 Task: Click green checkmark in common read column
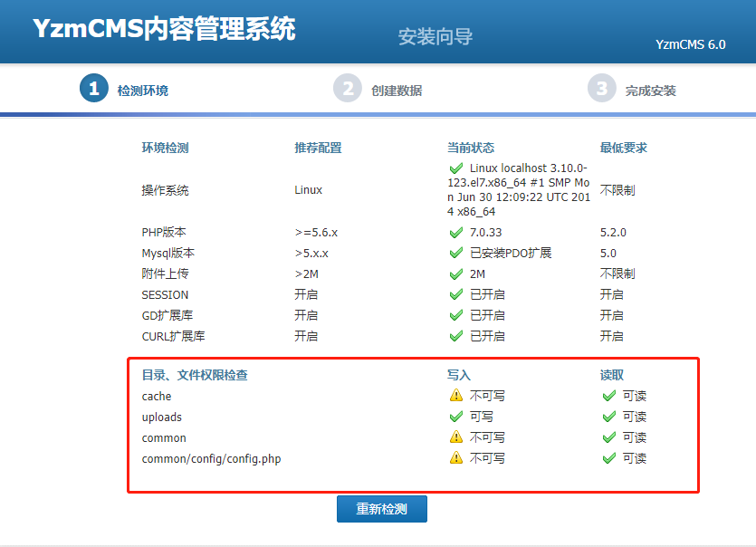pyautogui.click(x=609, y=437)
